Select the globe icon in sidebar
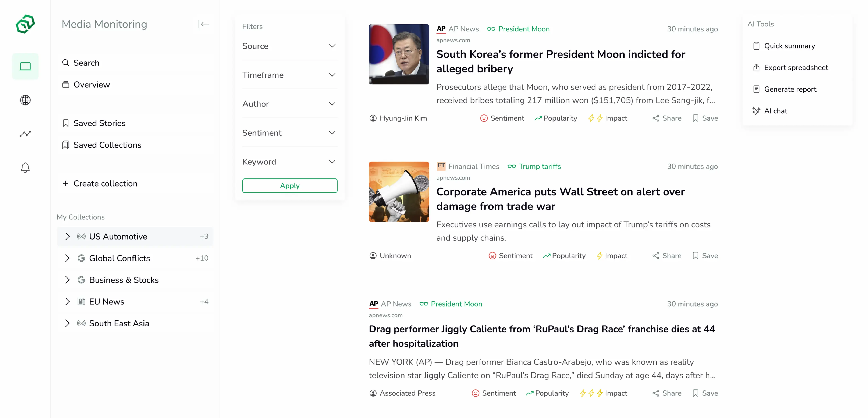868x418 pixels. 25,100
